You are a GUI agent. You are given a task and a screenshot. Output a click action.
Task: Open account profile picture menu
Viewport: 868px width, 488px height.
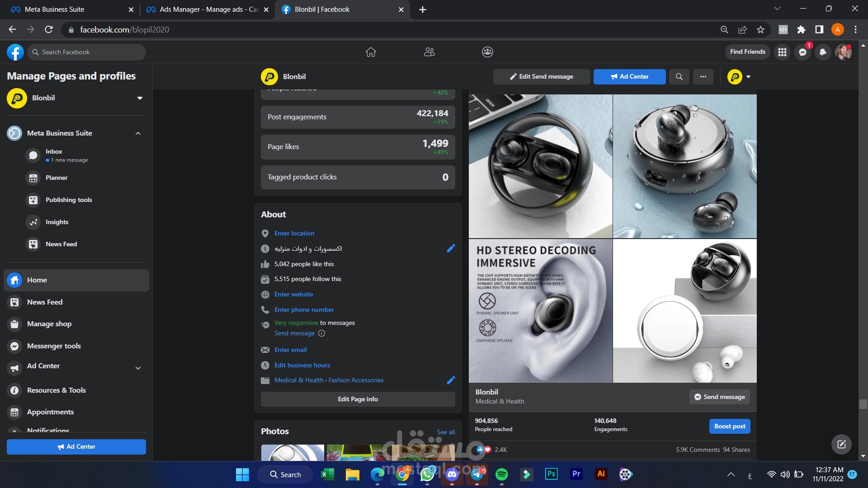[x=843, y=52]
